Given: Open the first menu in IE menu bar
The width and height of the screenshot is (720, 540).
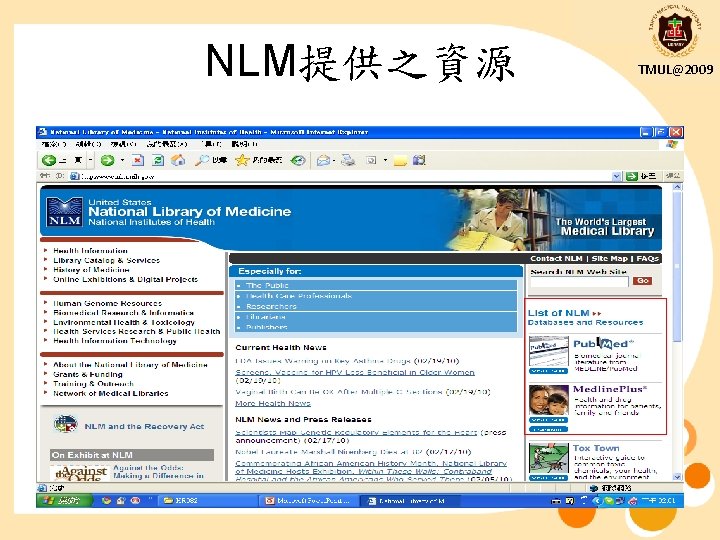Looking at the screenshot, I should (53, 144).
